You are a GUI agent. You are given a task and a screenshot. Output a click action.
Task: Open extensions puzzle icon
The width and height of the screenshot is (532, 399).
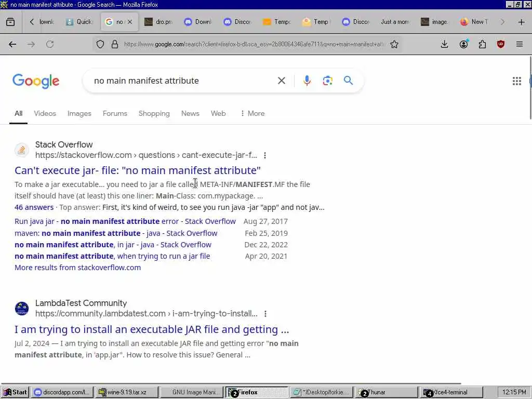pyautogui.click(x=482, y=44)
